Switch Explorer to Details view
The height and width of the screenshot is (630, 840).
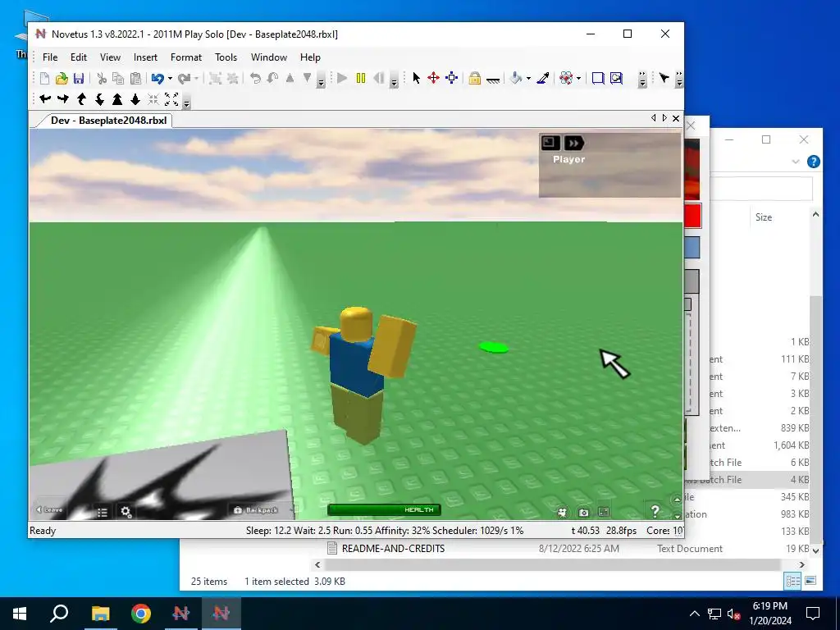pyautogui.click(x=793, y=581)
